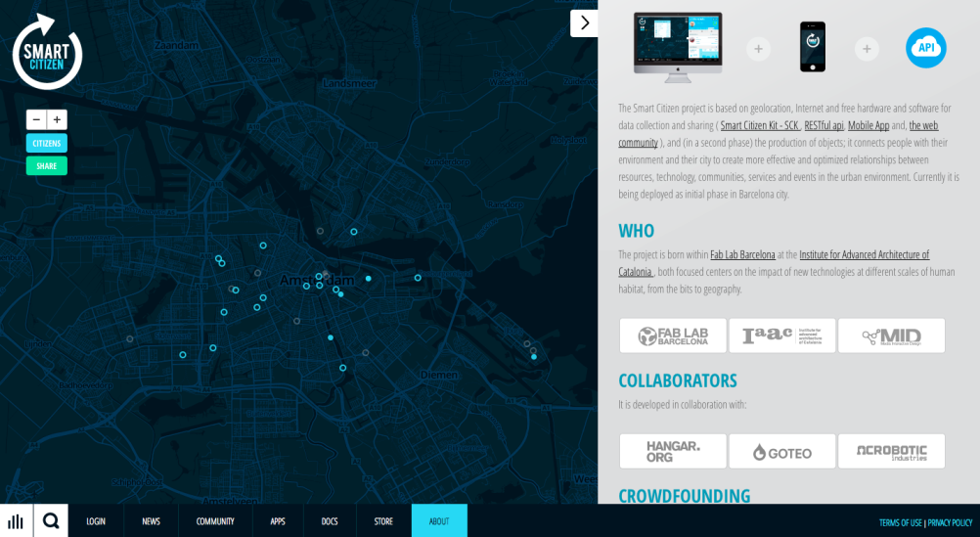
Task: Open the NEWS menu item
Action: point(151,520)
